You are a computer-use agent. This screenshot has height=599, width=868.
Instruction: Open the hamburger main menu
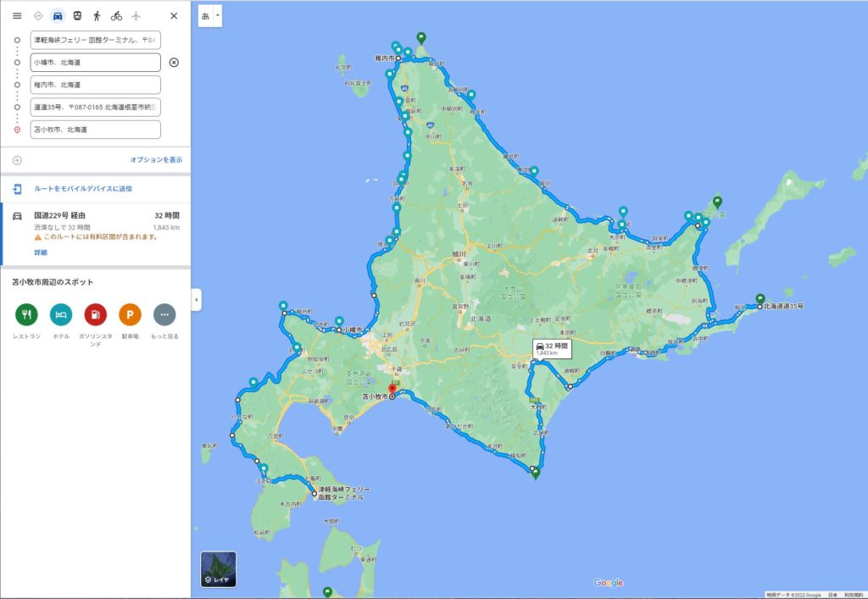pos(17,16)
